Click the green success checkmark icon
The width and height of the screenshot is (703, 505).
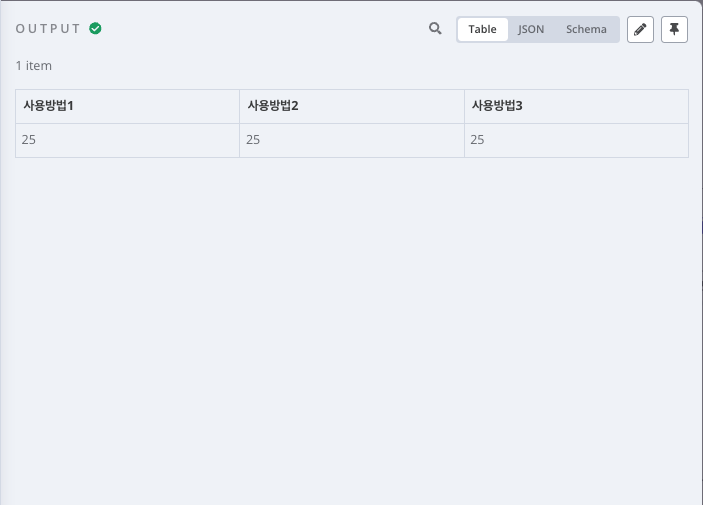click(95, 28)
